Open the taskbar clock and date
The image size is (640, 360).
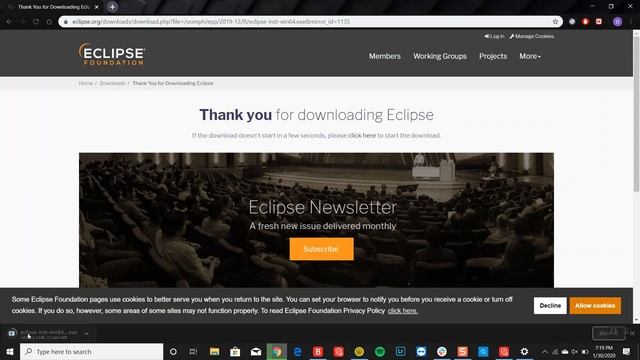pos(604,351)
